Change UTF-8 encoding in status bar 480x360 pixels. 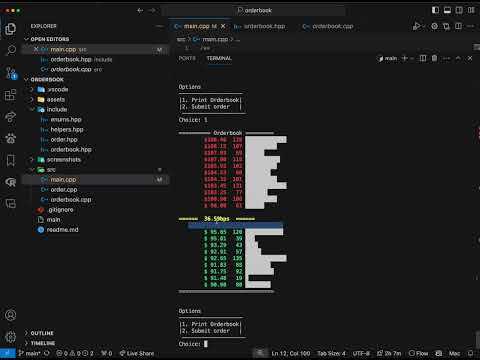[361, 353]
